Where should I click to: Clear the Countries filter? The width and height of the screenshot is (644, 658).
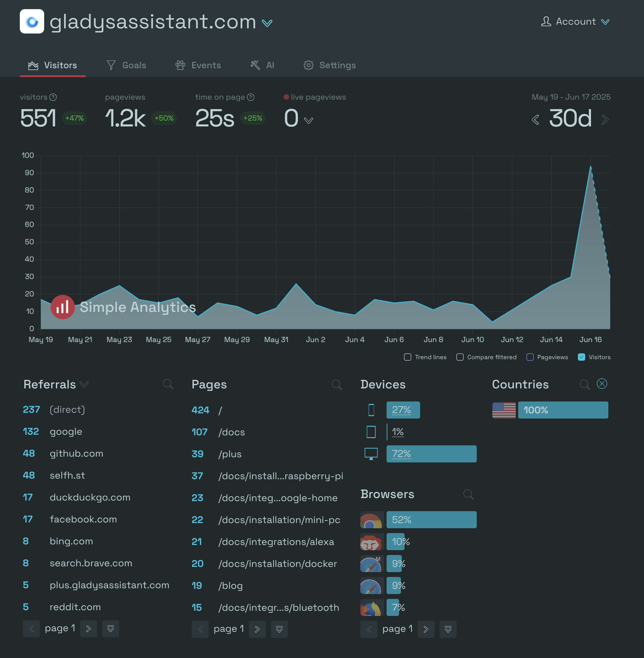[x=602, y=384]
